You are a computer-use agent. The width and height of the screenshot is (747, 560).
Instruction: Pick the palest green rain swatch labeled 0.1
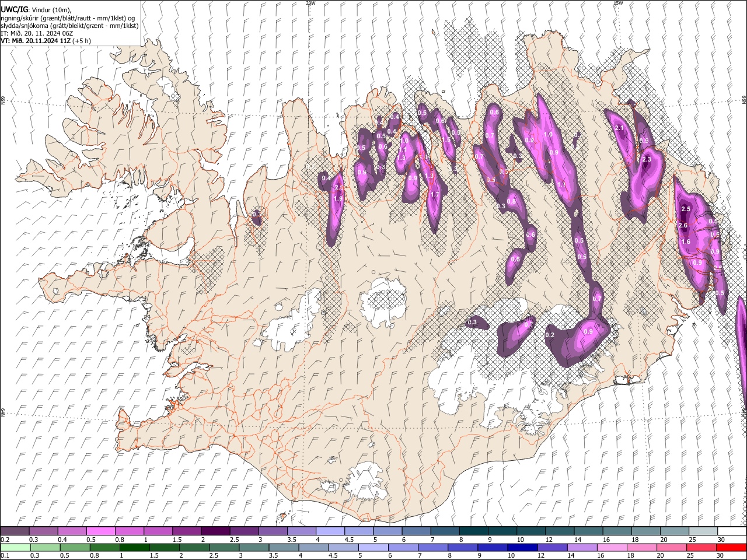click(15, 547)
